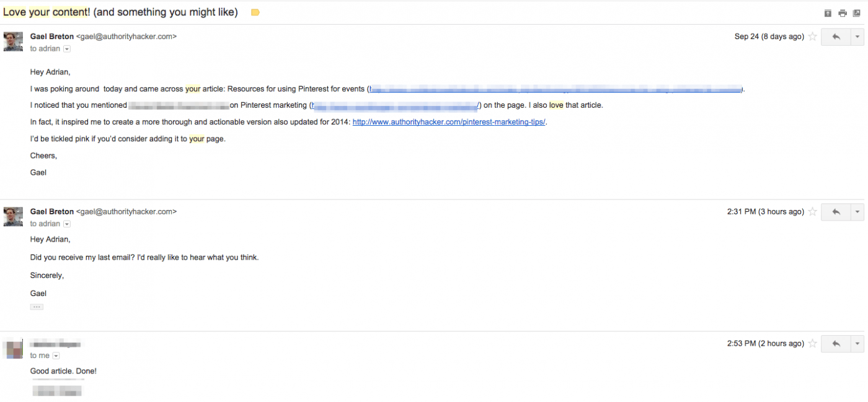Click the 'Sep 24 (8 days ago)' timestamp
The height and width of the screenshot is (402, 868).
769,37
